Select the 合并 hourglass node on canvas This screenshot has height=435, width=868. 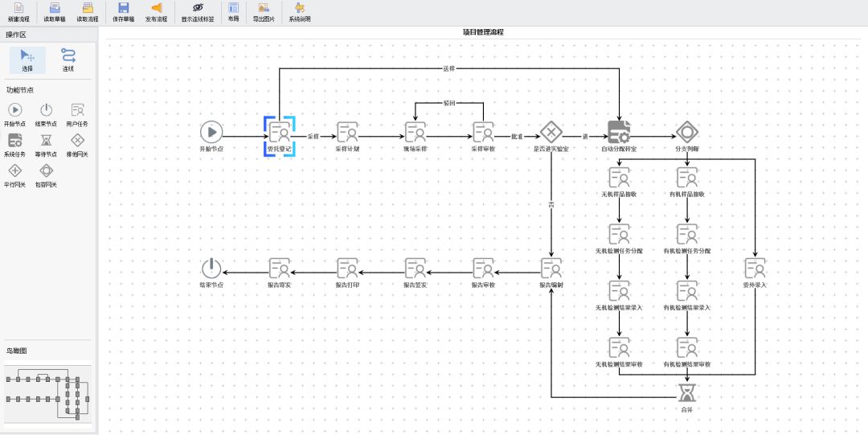click(x=686, y=394)
